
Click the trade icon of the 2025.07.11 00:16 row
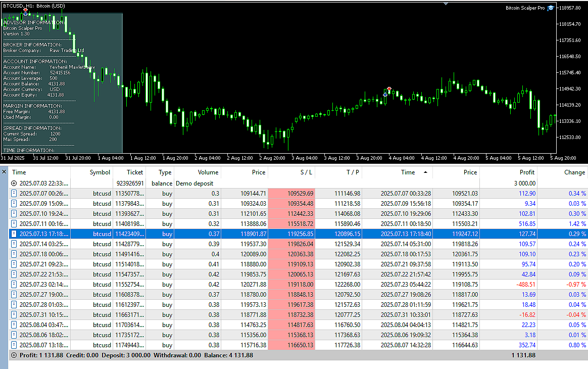click(x=14, y=224)
